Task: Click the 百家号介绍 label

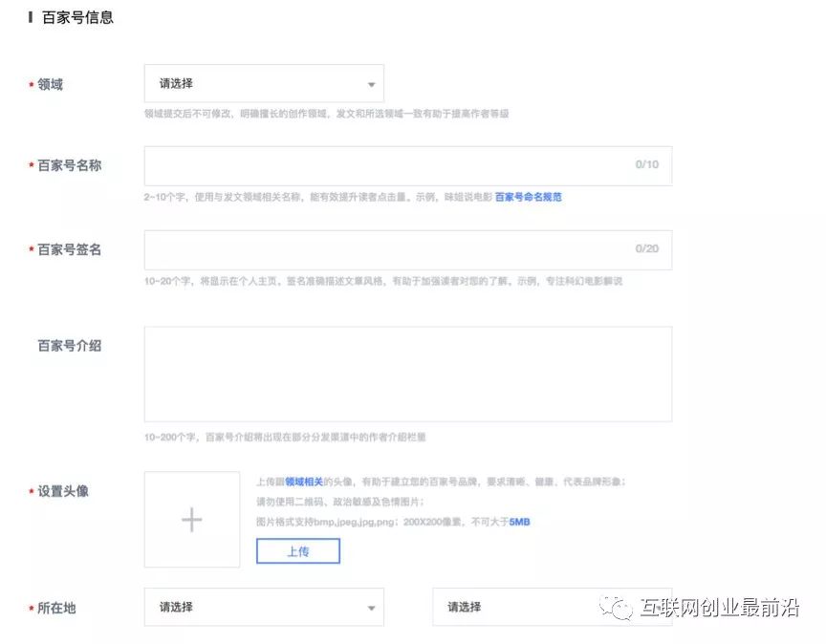Action: 70,346
